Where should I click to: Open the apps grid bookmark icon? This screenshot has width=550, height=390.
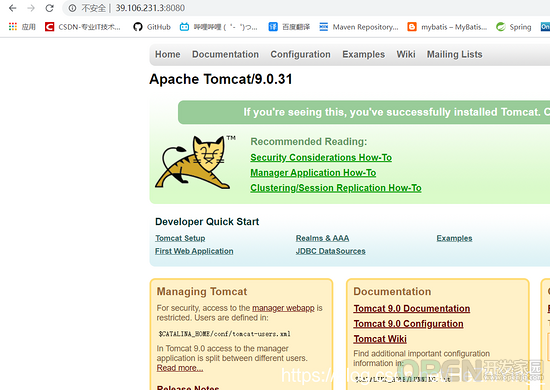(x=13, y=27)
